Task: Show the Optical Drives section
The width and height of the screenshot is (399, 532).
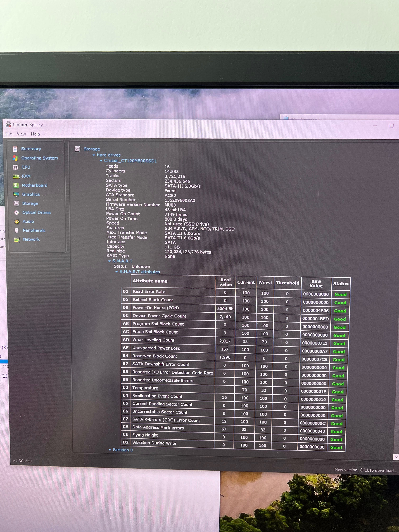Action: tap(37, 213)
